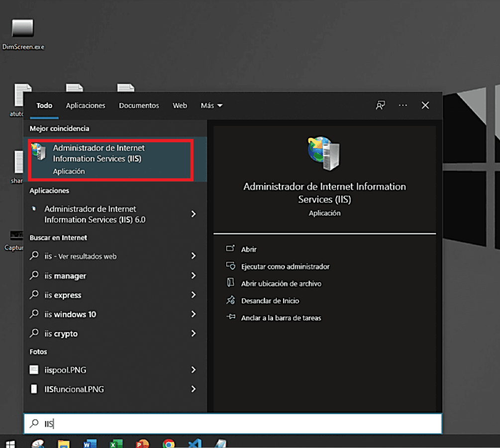Launch Word from the taskbar
500x448 pixels.
[x=90, y=443]
